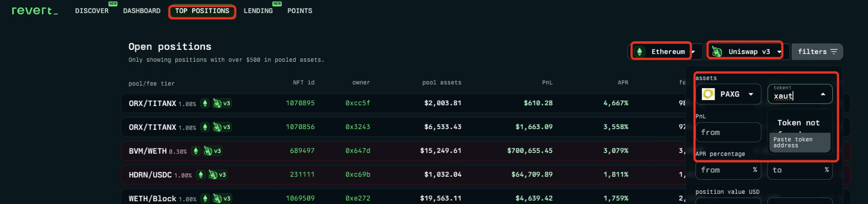Click the Ethereum diamond icon in the network selector
This screenshot has height=204, width=868.
click(x=639, y=52)
